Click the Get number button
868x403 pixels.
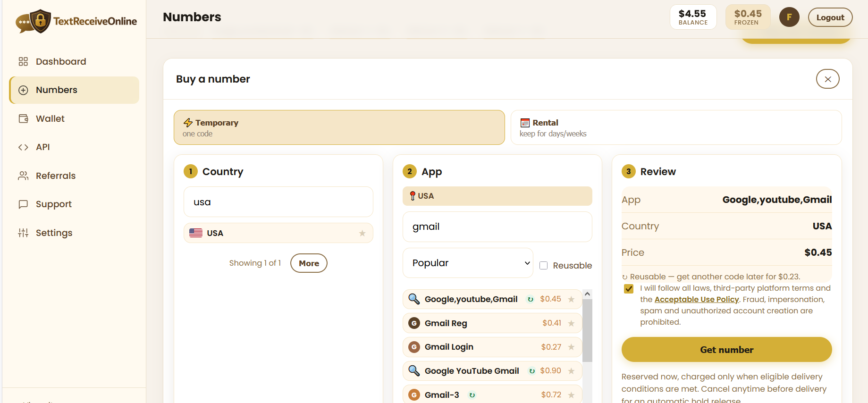727,350
